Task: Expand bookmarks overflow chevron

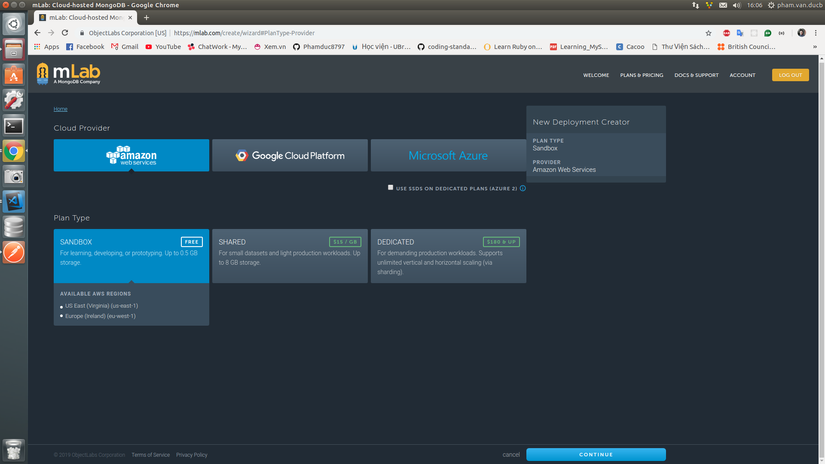Action: point(814,47)
